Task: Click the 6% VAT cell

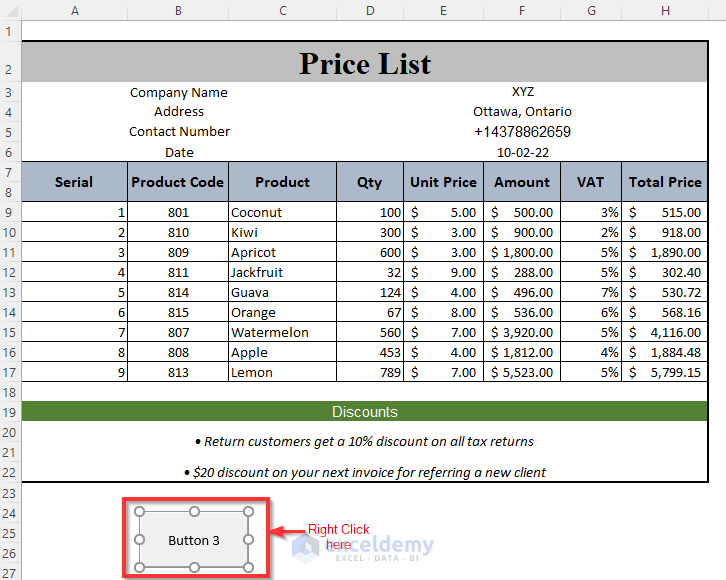Action: coord(591,312)
